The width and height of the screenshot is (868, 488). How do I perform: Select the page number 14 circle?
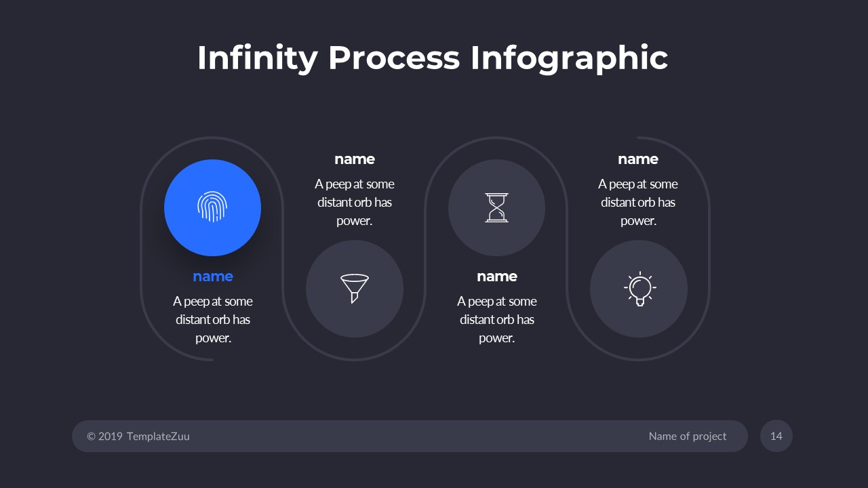click(x=776, y=436)
